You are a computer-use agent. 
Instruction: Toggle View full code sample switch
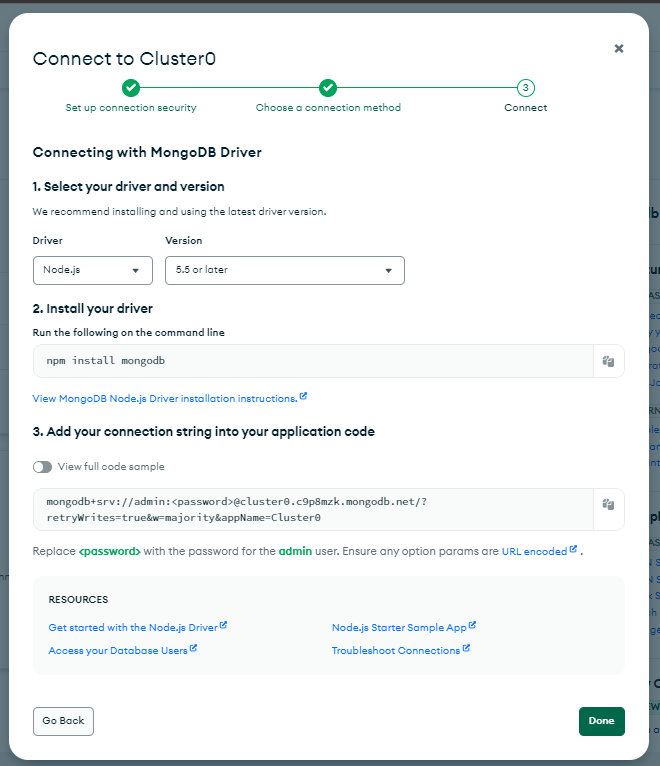click(43, 467)
